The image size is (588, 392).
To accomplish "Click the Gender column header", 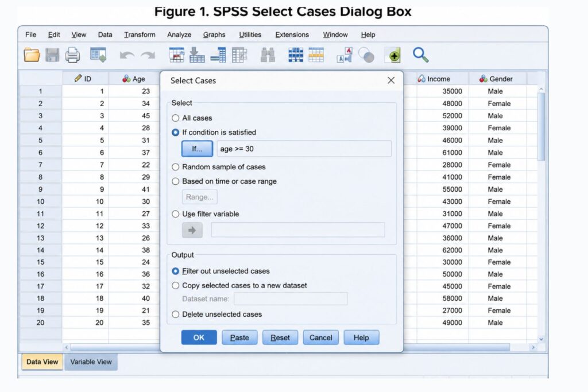I will [497, 79].
